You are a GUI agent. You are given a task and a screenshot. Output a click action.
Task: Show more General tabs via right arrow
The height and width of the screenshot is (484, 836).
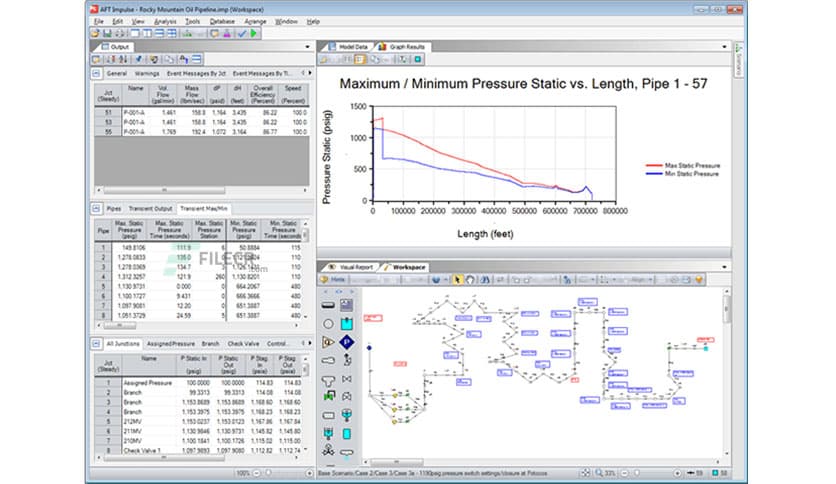[x=310, y=73]
